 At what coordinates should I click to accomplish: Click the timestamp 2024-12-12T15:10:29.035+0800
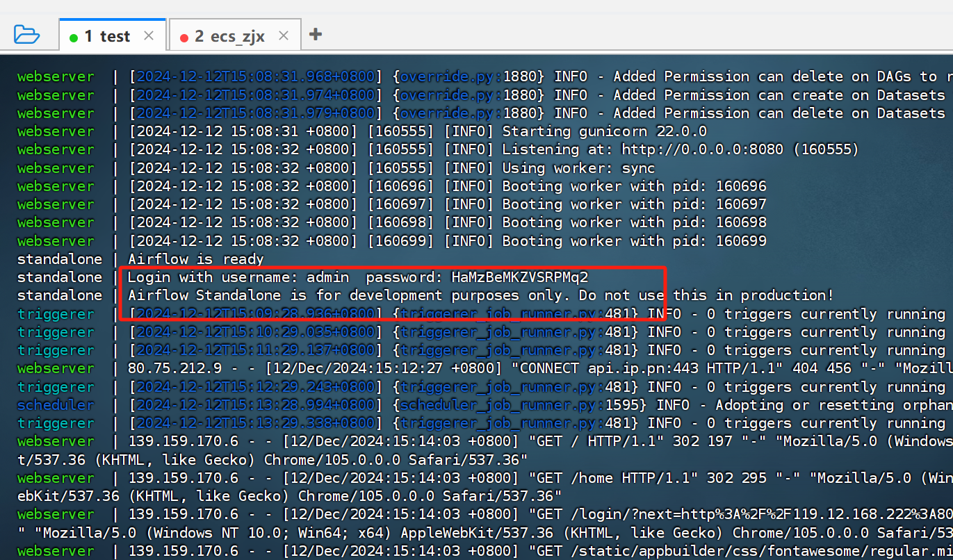256,332
